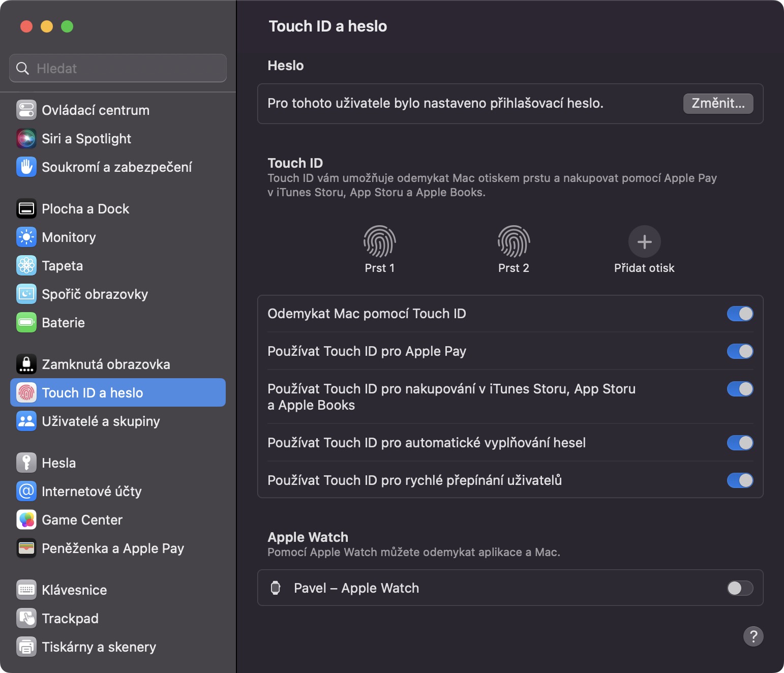Select Uživatelé a skupiny in sidebar
Image resolution: width=784 pixels, height=673 pixels.
tap(101, 421)
